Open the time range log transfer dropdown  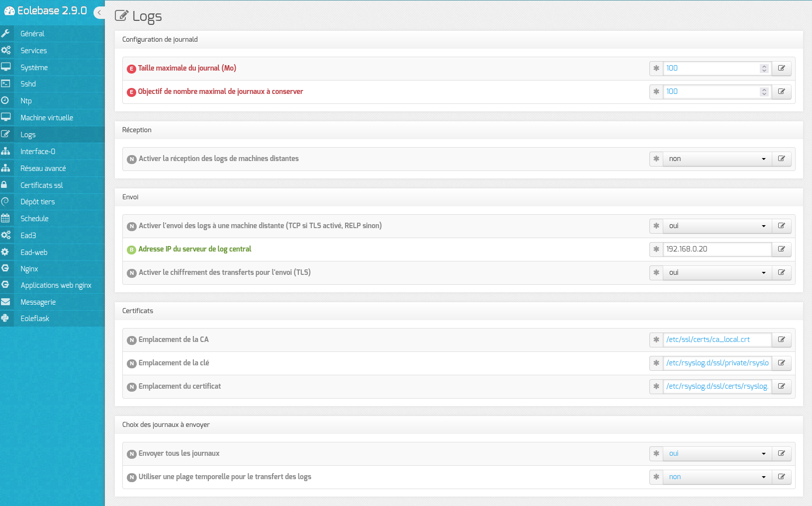pyautogui.click(x=717, y=477)
